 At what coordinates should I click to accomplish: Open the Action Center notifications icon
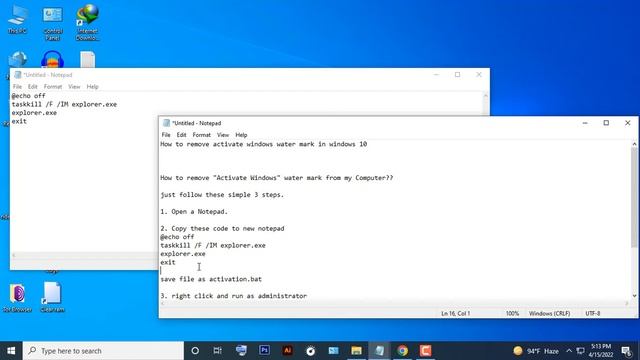(x=627, y=351)
